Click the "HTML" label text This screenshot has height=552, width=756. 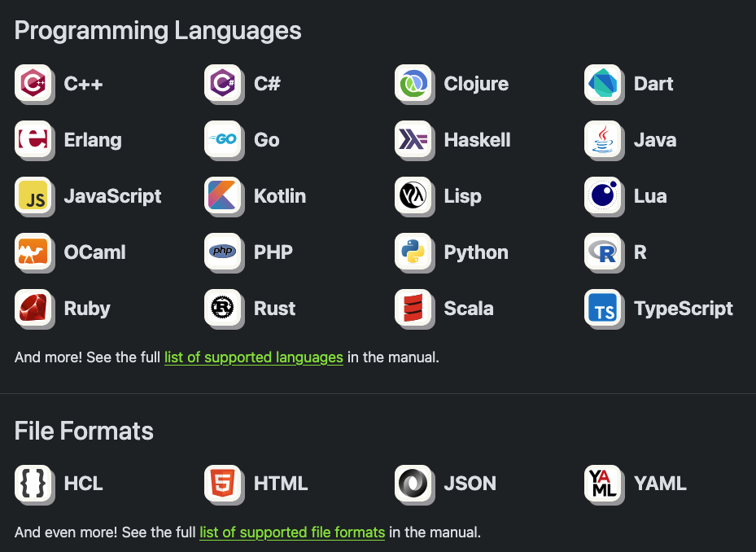281,484
